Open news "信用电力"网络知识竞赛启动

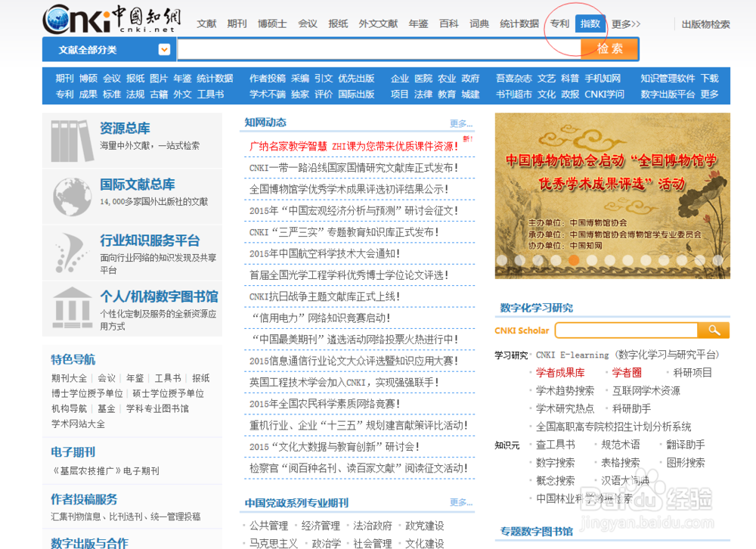321,318
